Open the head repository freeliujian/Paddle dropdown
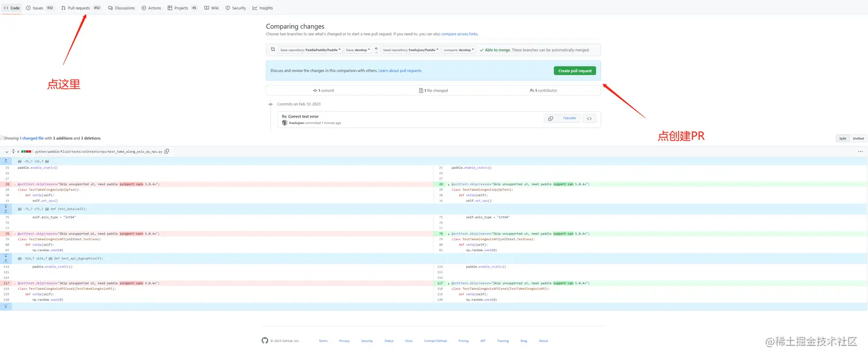This screenshot has height=358, width=868. 410,50
